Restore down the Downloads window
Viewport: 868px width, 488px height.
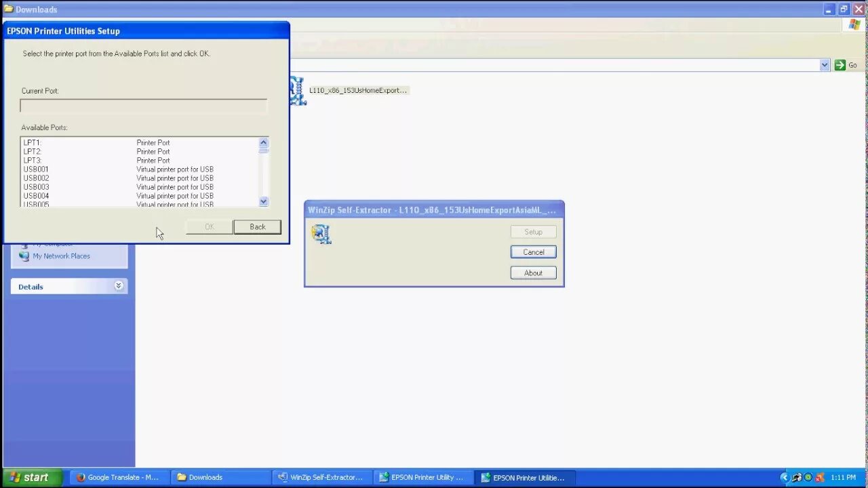tap(844, 9)
